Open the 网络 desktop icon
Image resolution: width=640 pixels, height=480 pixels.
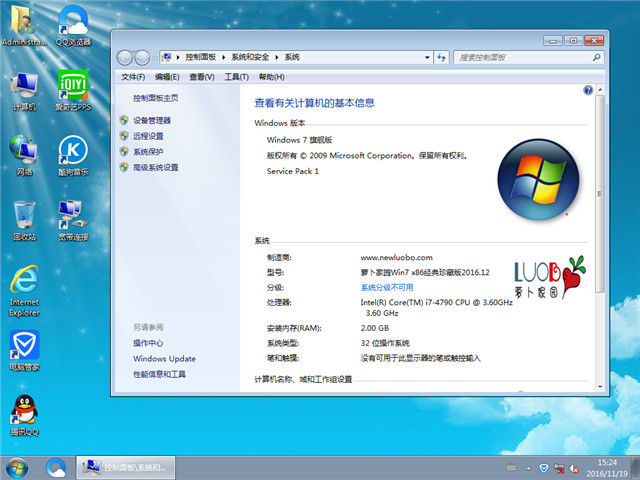click(x=24, y=155)
